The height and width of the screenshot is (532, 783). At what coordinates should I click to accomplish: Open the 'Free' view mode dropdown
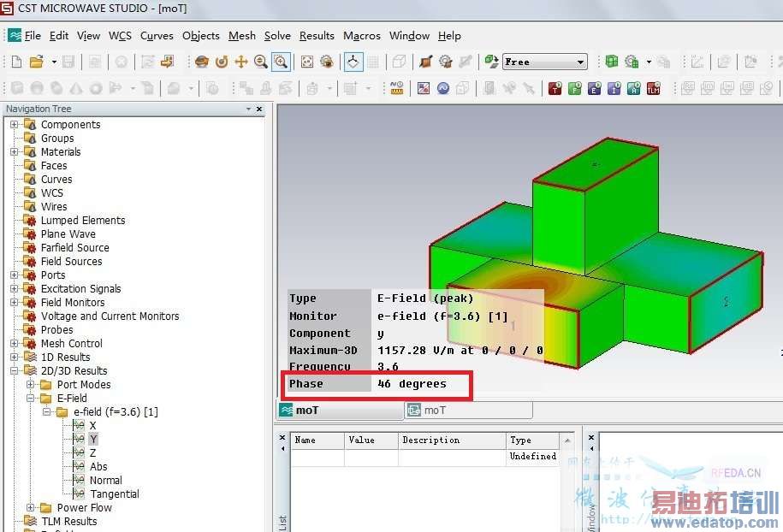[x=581, y=62]
